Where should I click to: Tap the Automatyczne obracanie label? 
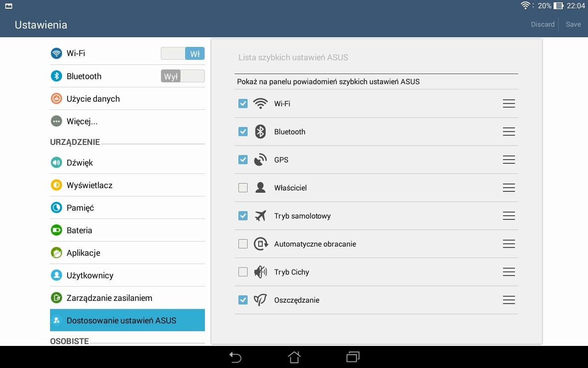(315, 244)
